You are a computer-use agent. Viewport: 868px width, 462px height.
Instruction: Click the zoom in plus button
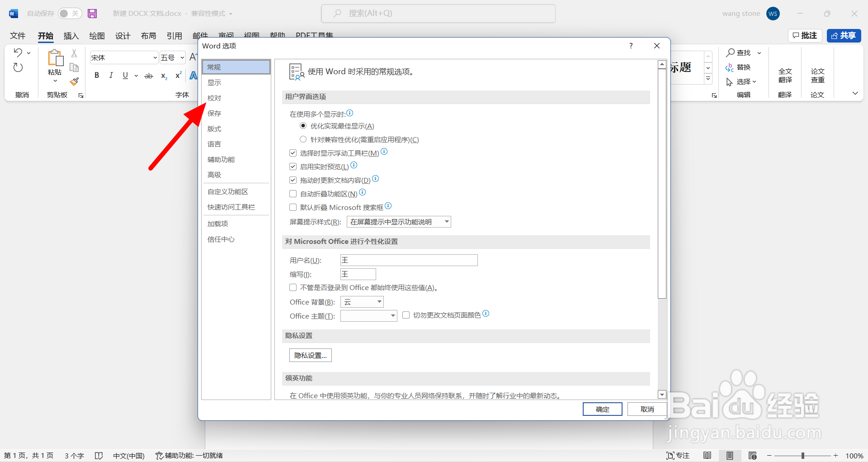(x=836, y=456)
